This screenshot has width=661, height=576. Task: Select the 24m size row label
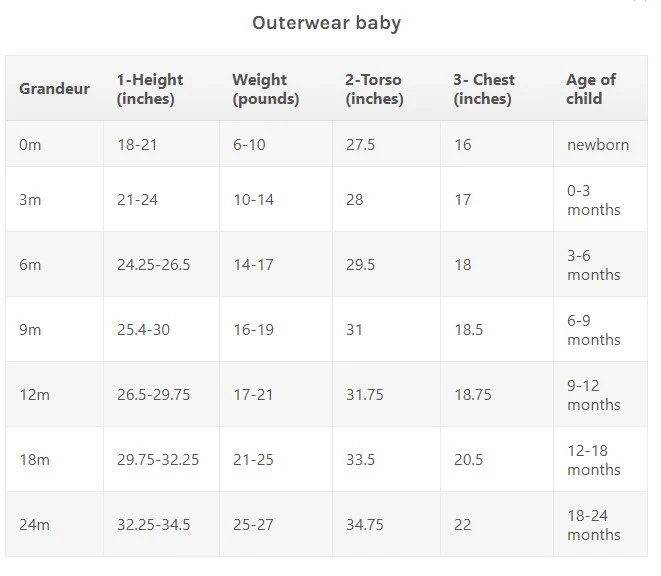coord(34,525)
